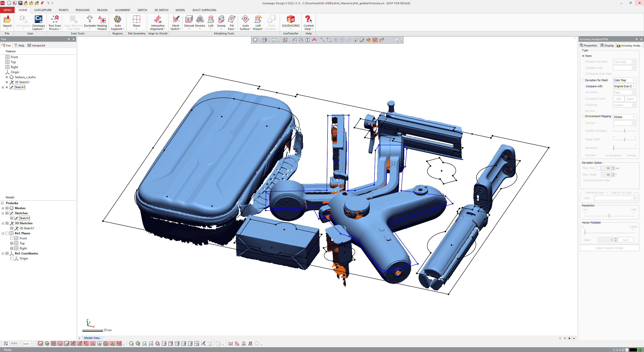Select 3D Sketch1 in feature tree

[22, 82]
